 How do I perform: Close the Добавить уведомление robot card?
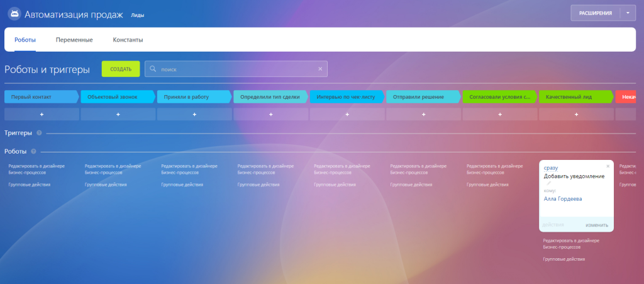[x=608, y=166]
